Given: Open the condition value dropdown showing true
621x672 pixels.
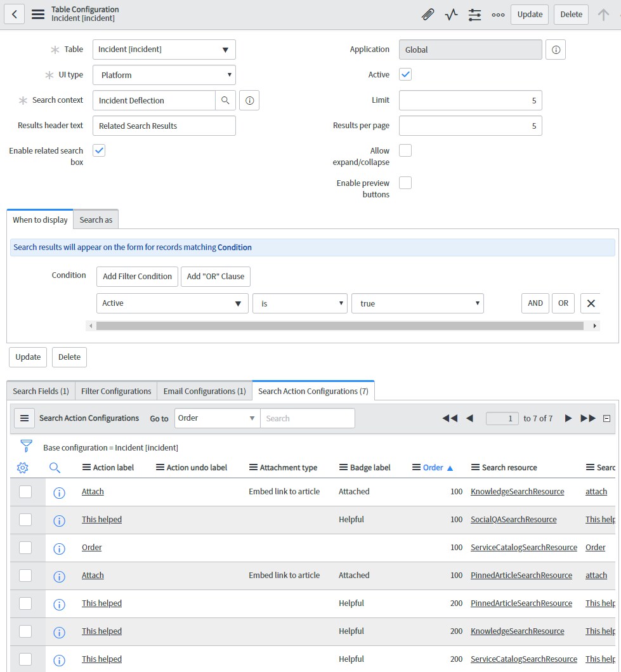Looking at the screenshot, I should [417, 303].
